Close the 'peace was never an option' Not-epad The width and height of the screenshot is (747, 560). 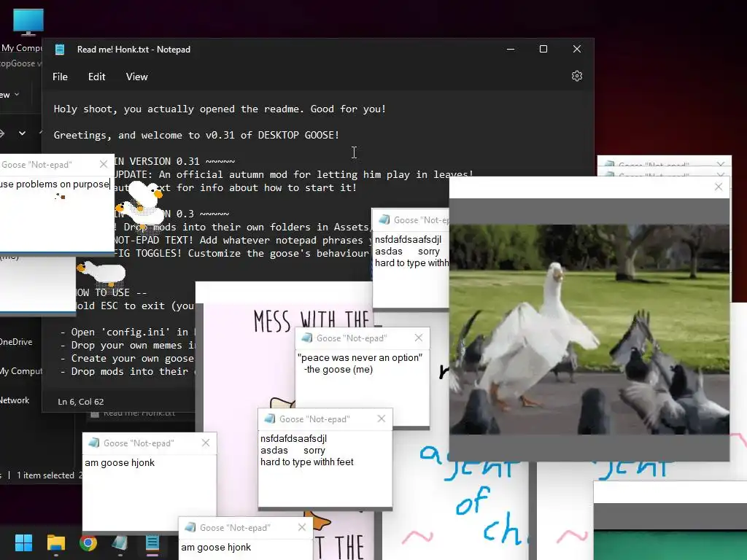pos(419,338)
